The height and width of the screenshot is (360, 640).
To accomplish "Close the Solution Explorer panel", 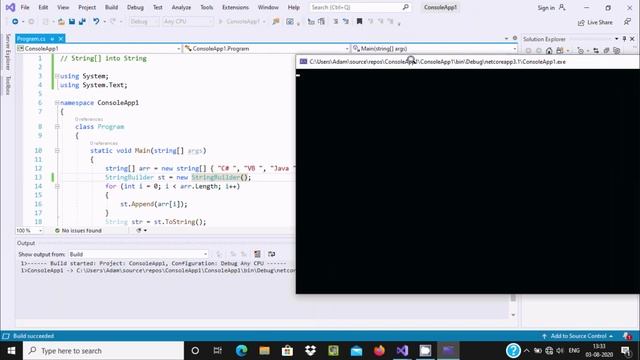I will pyautogui.click(x=632, y=39).
